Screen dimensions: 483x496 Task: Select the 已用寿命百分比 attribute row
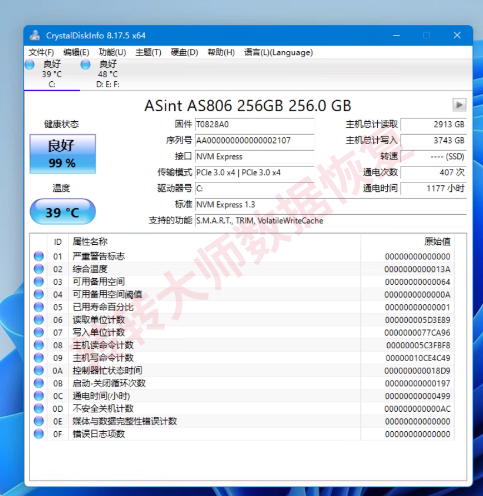tap(242, 307)
